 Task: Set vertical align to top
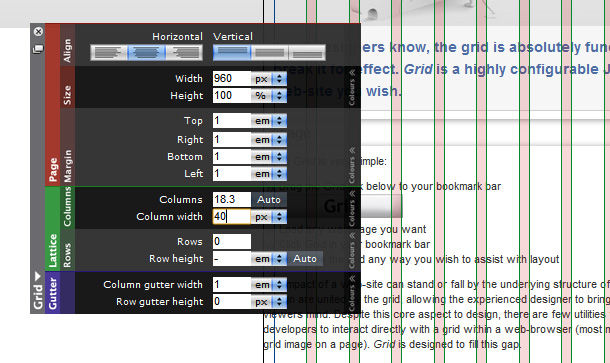pyautogui.click(x=232, y=53)
